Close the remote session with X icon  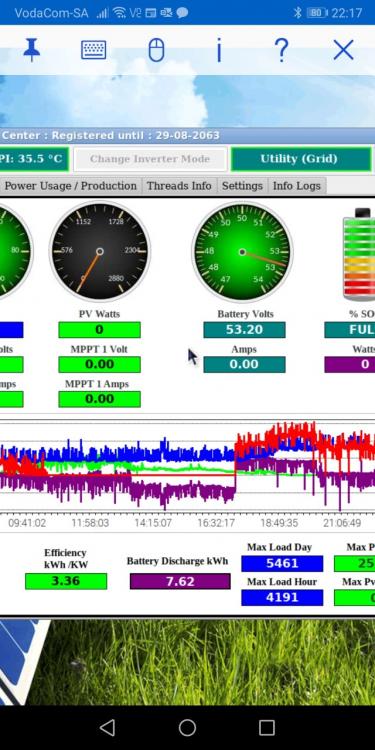click(x=343, y=50)
